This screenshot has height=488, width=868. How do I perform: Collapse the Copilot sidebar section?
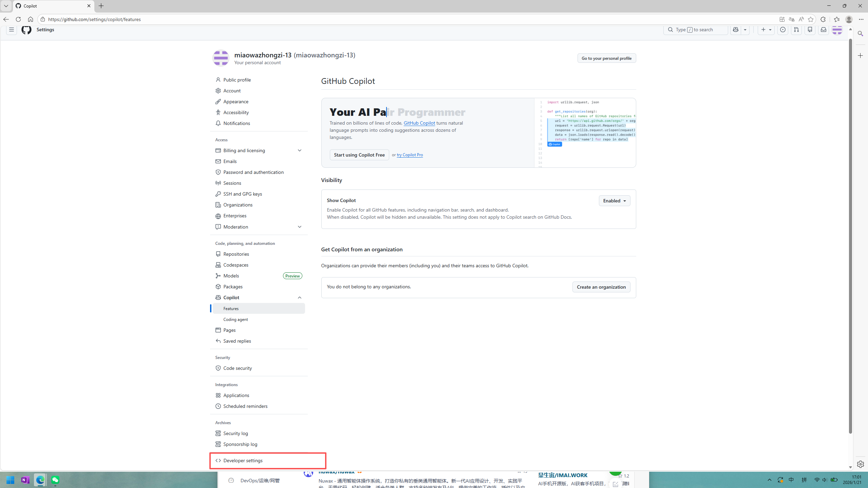click(x=299, y=297)
